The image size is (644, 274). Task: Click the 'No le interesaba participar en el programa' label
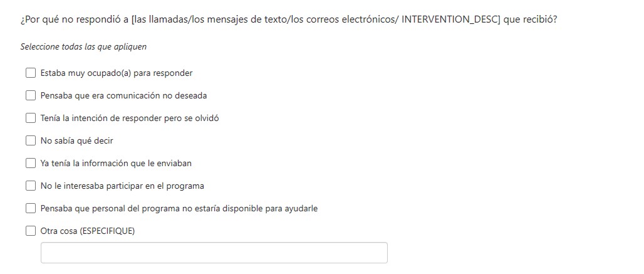(x=122, y=186)
